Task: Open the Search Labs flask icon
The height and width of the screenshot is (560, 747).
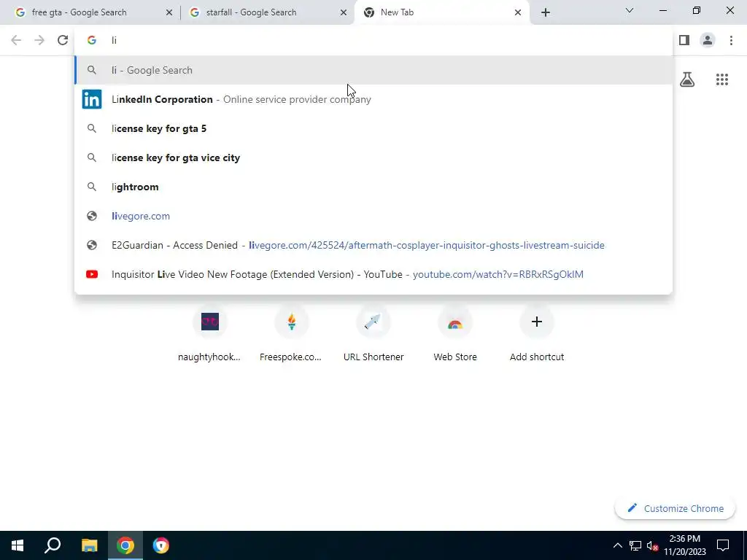Action: 687,79
